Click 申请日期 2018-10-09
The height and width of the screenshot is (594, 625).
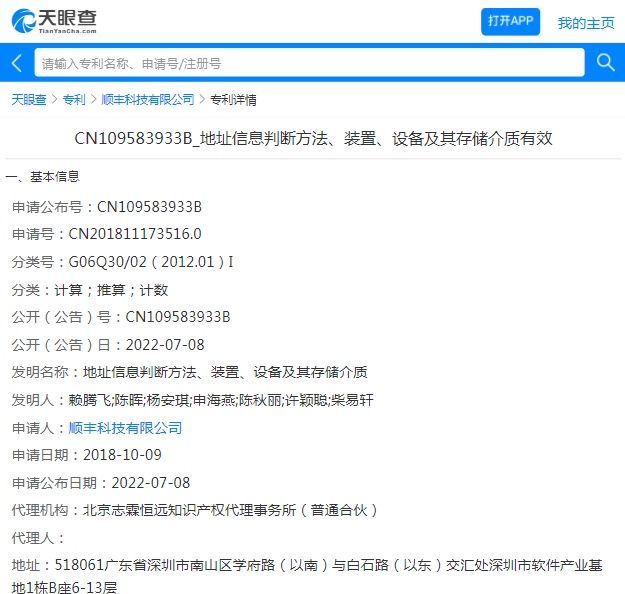(x=86, y=455)
